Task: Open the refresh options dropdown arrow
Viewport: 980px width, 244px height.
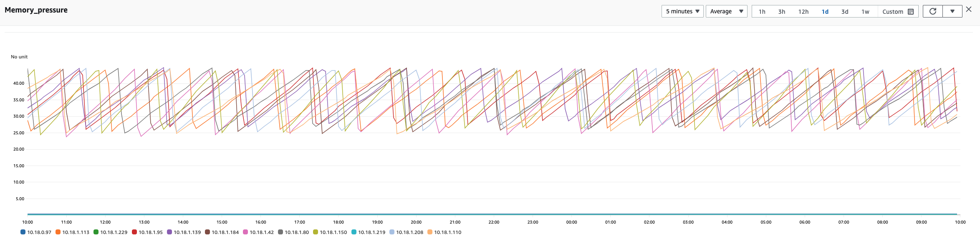Action: coord(952,11)
